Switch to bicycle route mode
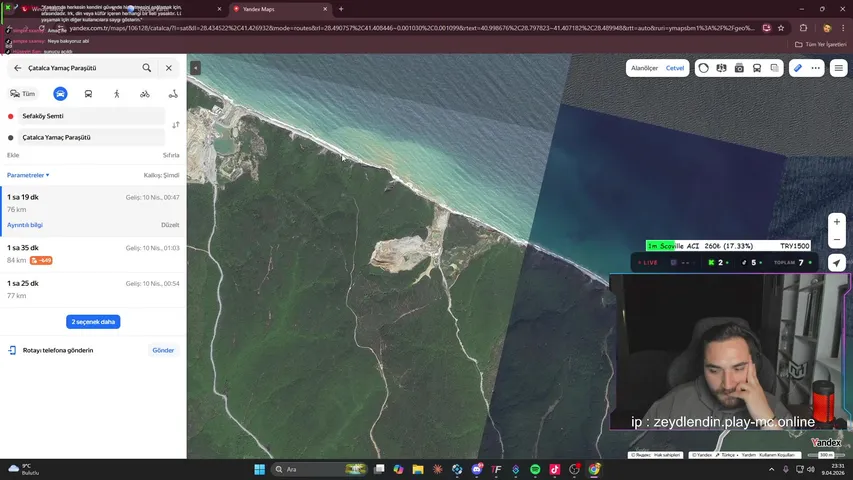 [145, 94]
